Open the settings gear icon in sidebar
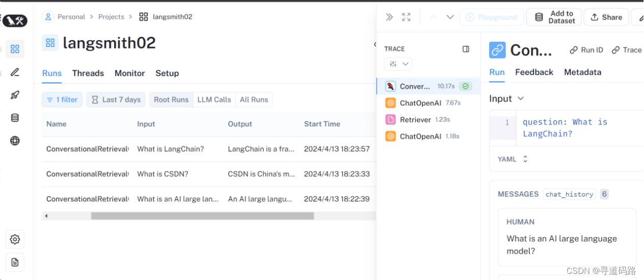Screen dimensions: 644x280 coord(15,239)
